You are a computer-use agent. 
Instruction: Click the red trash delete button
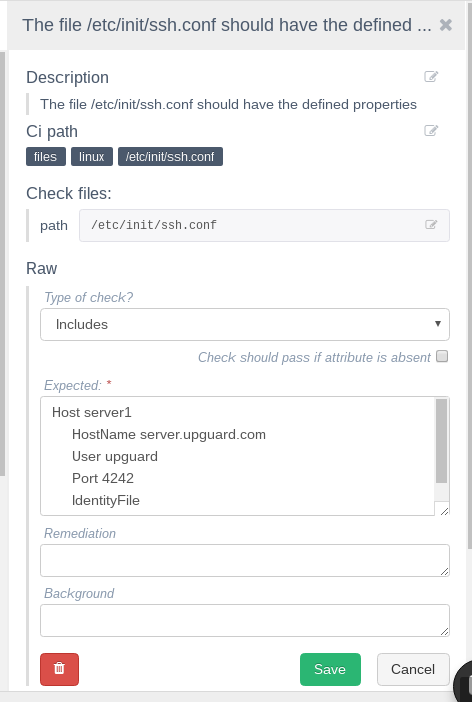tap(60, 669)
